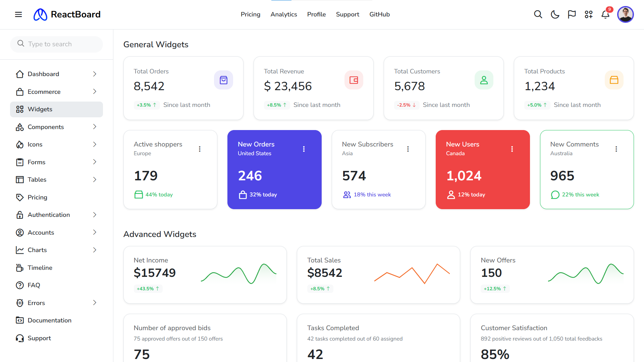
Task: Click the sidebar search input field
Action: click(56, 44)
